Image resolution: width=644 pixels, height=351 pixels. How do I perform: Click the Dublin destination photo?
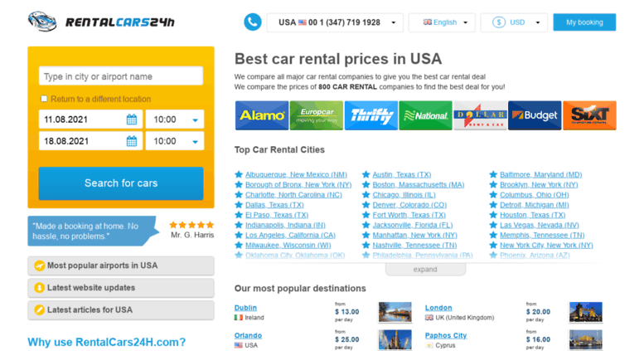pos(395,312)
